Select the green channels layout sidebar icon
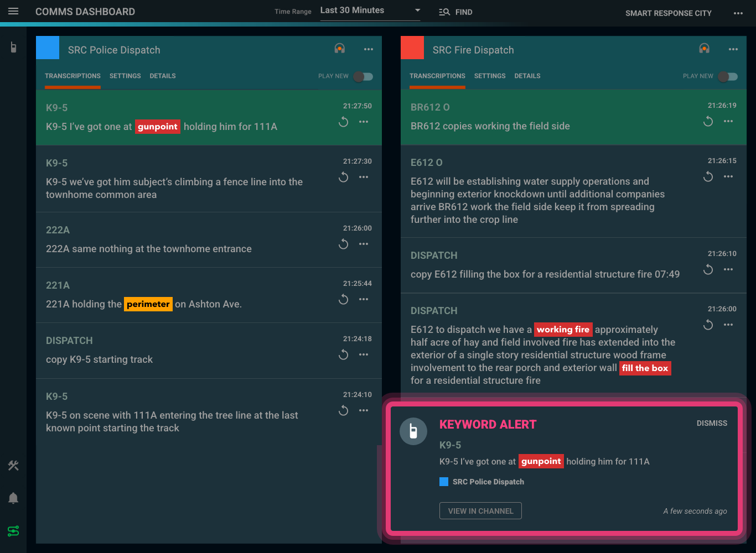Screen dimensions: 756x553 13,531
